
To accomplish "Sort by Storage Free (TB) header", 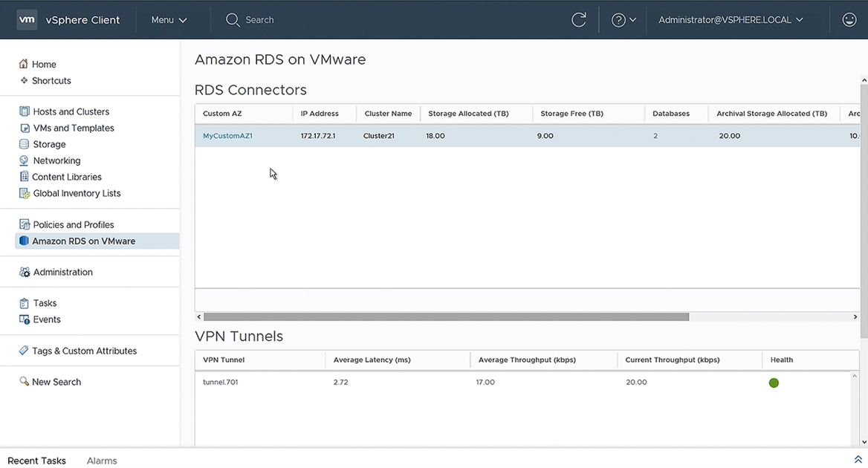I will click(x=571, y=114).
